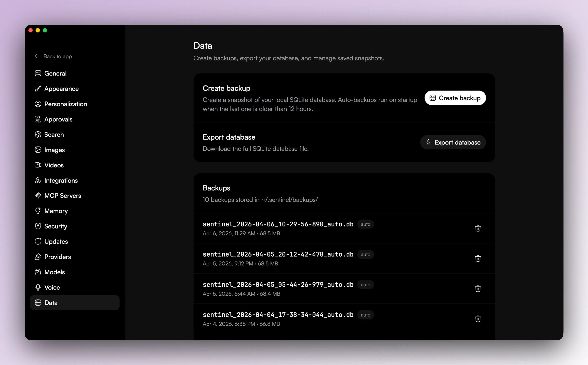Click text 'Apr 5, 2026, 9:12 PM · 68.5 MB'

tap(240, 264)
